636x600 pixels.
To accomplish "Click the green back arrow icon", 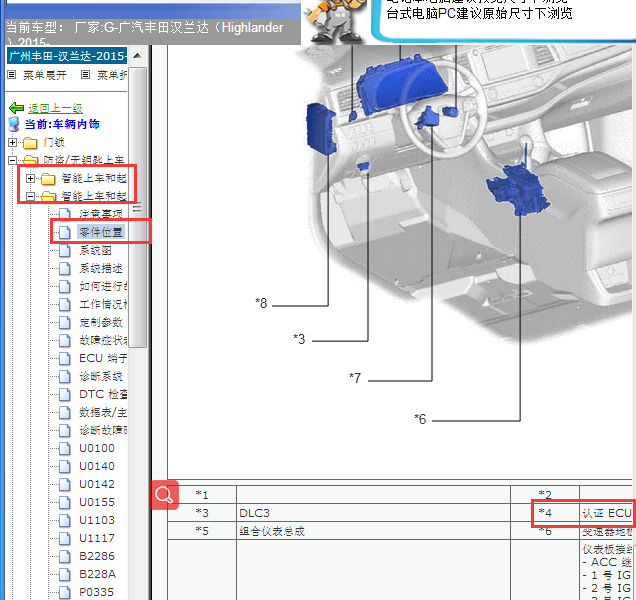I will pos(17,108).
